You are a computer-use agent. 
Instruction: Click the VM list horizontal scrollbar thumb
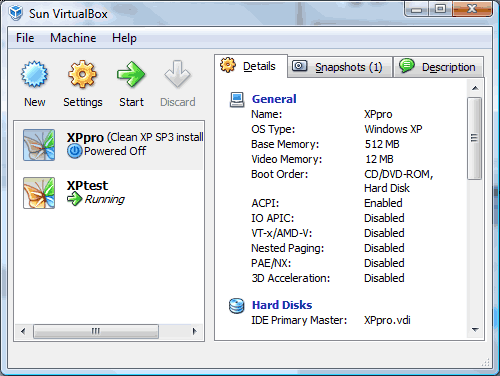coord(96,331)
